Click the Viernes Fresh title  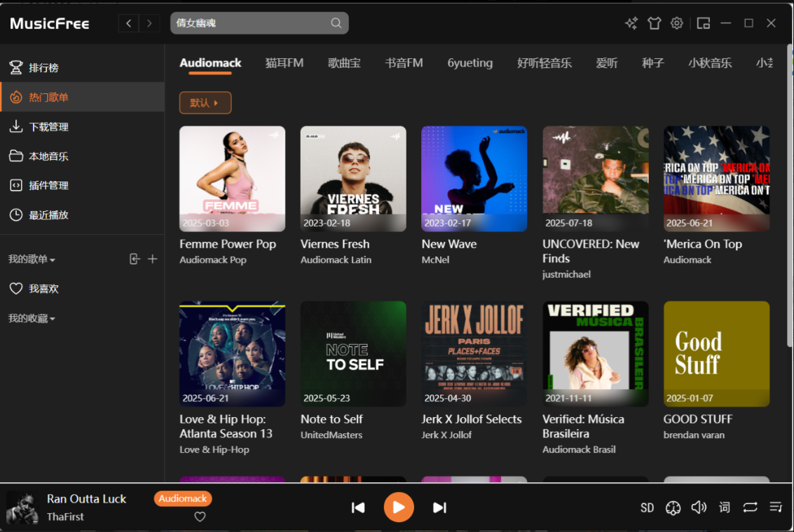pos(335,244)
